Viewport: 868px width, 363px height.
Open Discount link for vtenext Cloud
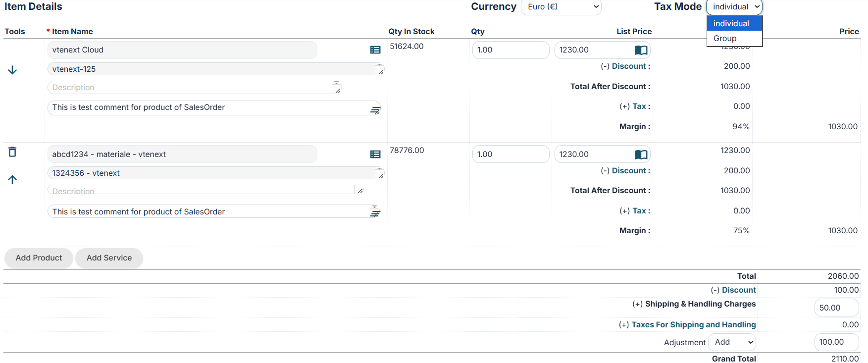pyautogui.click(x=629, y=66)
